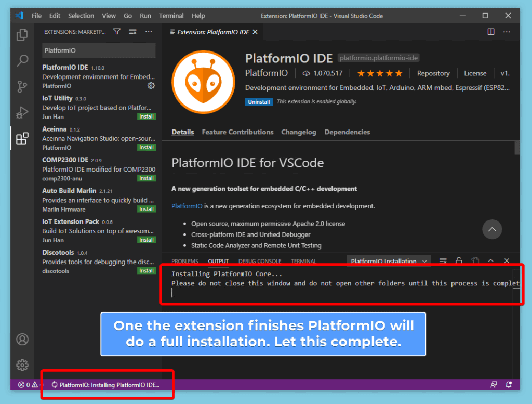Open editor more actions ellipsis
The height and width of the screenshot is (404, 532).
(507, 32)
